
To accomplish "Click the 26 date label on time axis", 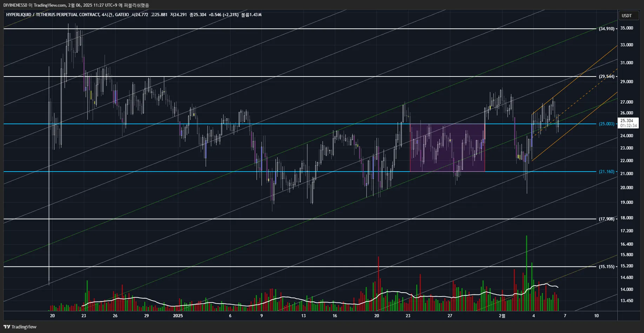I will point(115,316).
